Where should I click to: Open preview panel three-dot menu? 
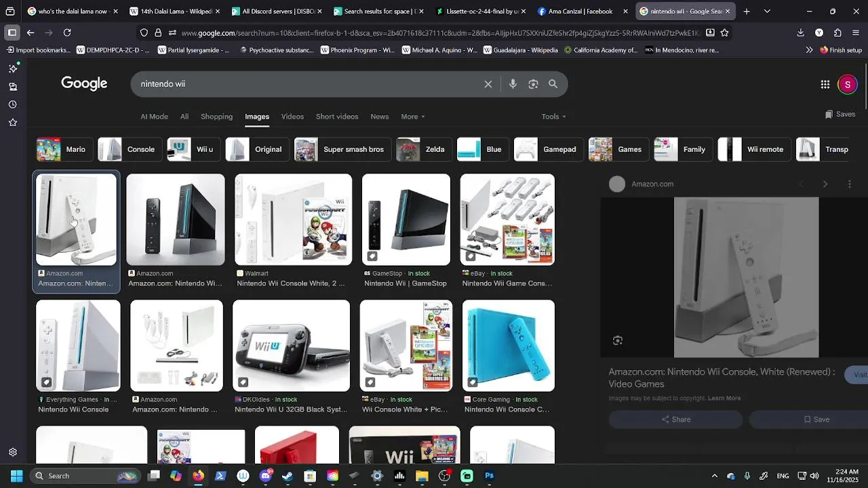pos(849,184)
